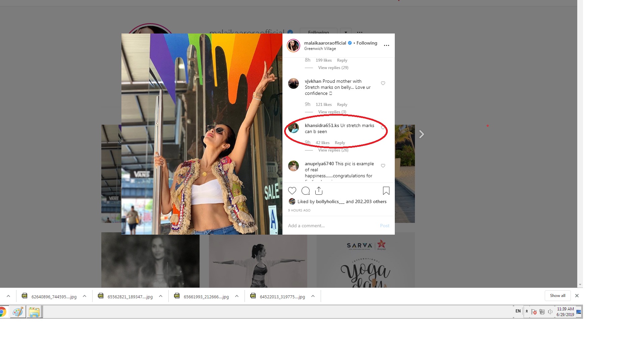Like anupriya6740's comment heart
This screenshot has height=362, width=644.
click(x=383, y=166)
